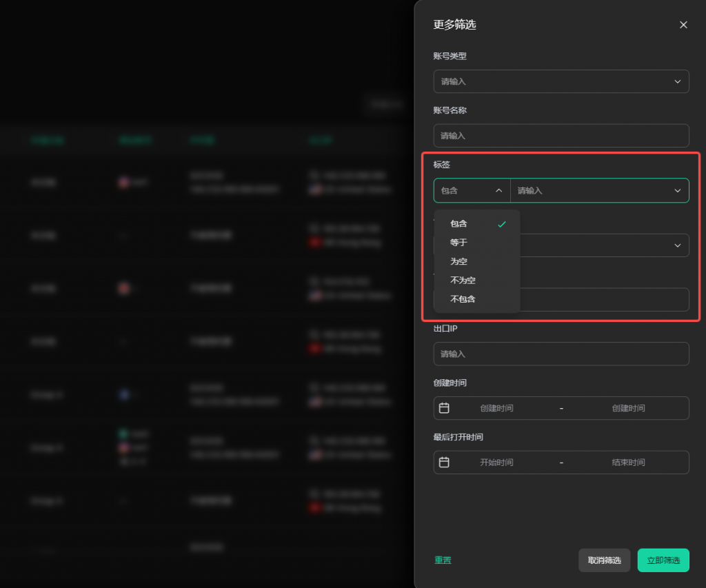Click the 取消筛选 button
This screenshot has height=588, width=706.
coord(604,560)
